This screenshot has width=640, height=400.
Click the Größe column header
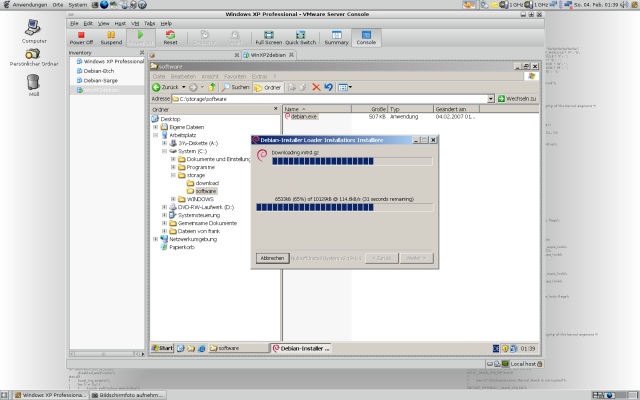pos(369,109)
